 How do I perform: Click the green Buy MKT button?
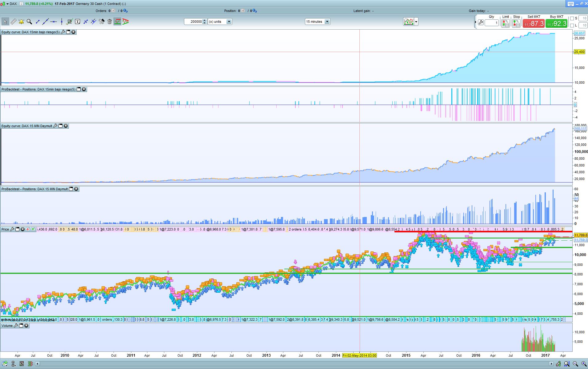click(x=557, y=23)
